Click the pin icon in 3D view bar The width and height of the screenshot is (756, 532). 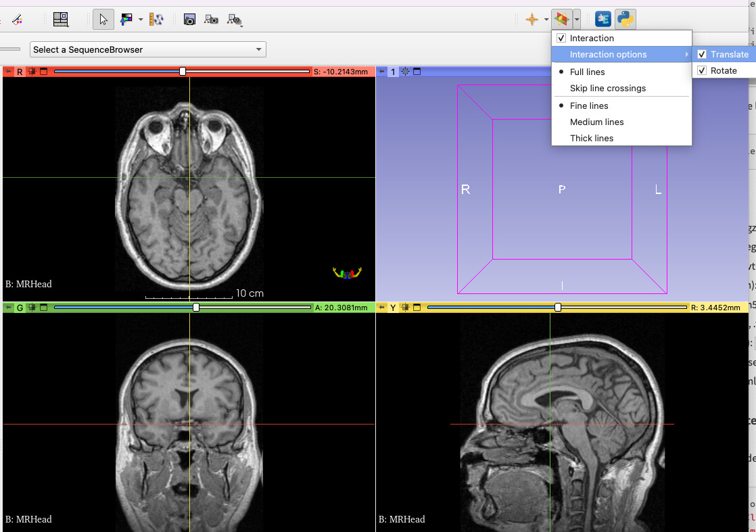[x=381, y=72]
